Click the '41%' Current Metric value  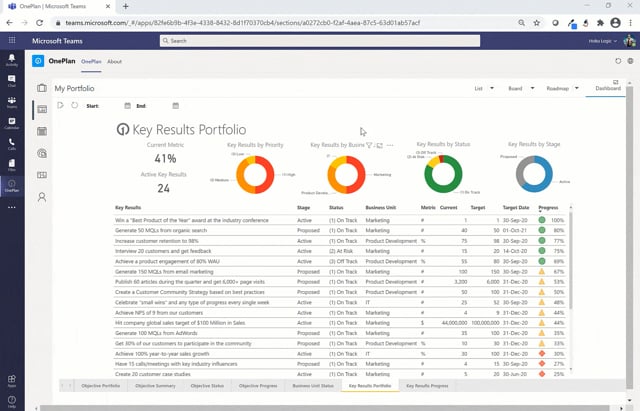pos(165,158)
